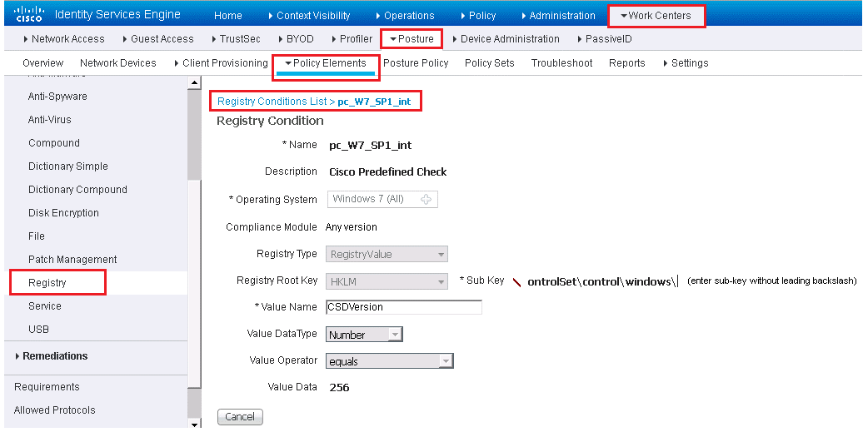
Task: Select Compound condition in sidebar
Action: (53, 142)
